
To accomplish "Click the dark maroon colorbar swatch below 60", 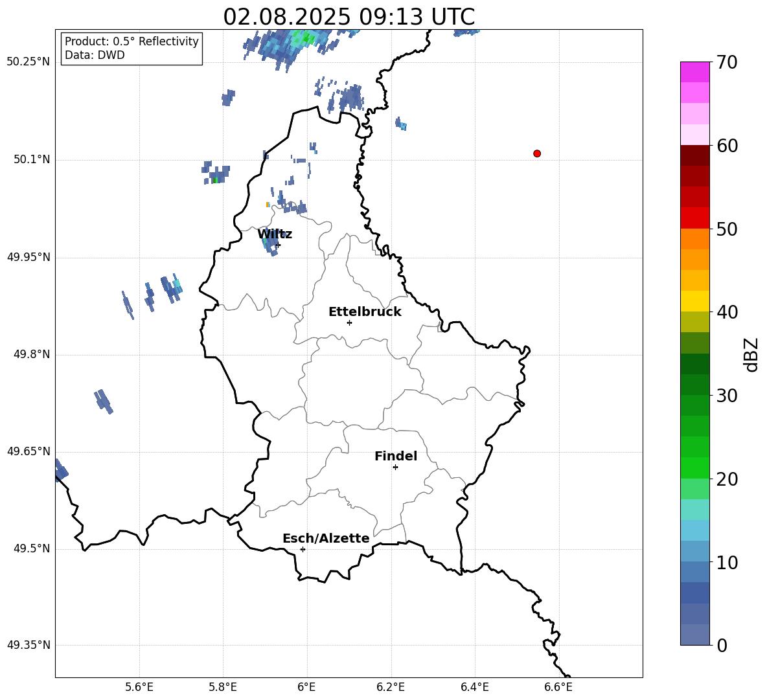I will point(694,155).
